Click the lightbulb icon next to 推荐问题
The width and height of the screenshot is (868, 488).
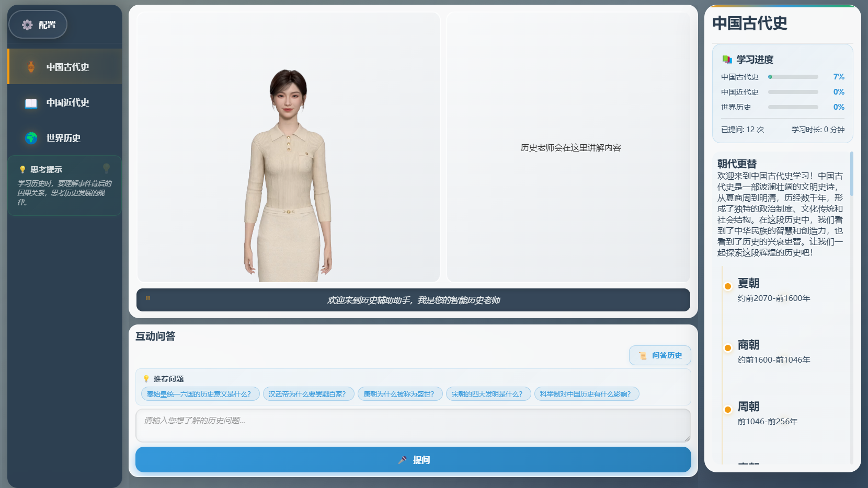(x=145, y=378)
